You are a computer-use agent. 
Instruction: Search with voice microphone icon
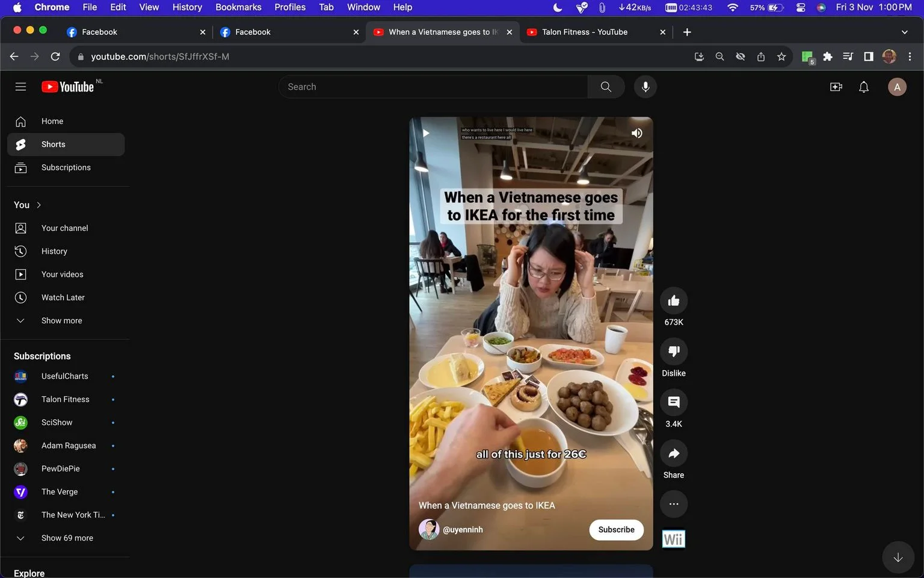[x=645, y=87]
